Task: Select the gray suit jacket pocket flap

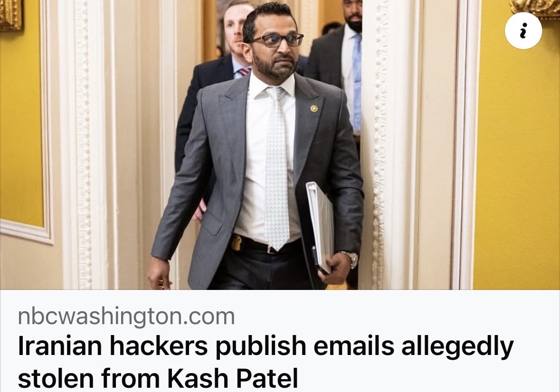Action: pyautogui.click(x=212, y=223)
